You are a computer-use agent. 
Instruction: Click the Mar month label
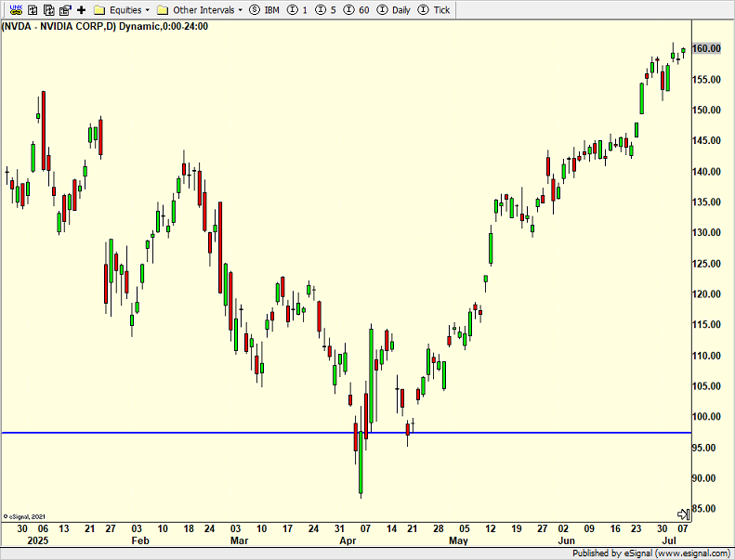click(x=239, y=540)
